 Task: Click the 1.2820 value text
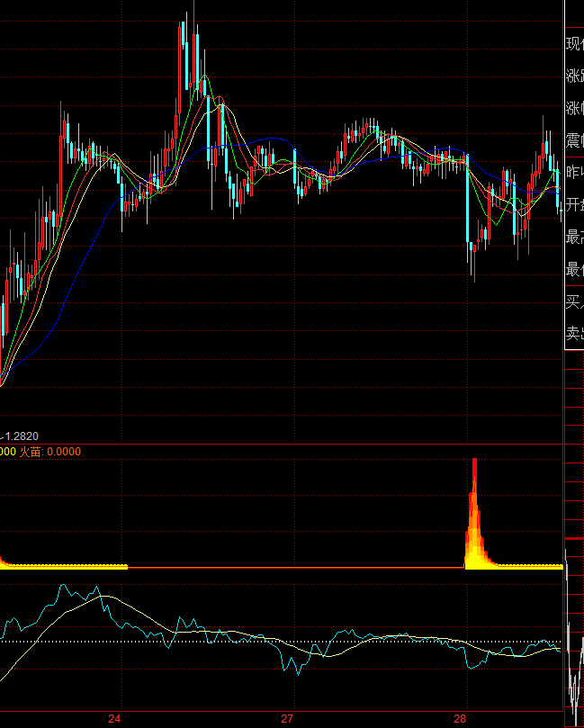[22, 436]
